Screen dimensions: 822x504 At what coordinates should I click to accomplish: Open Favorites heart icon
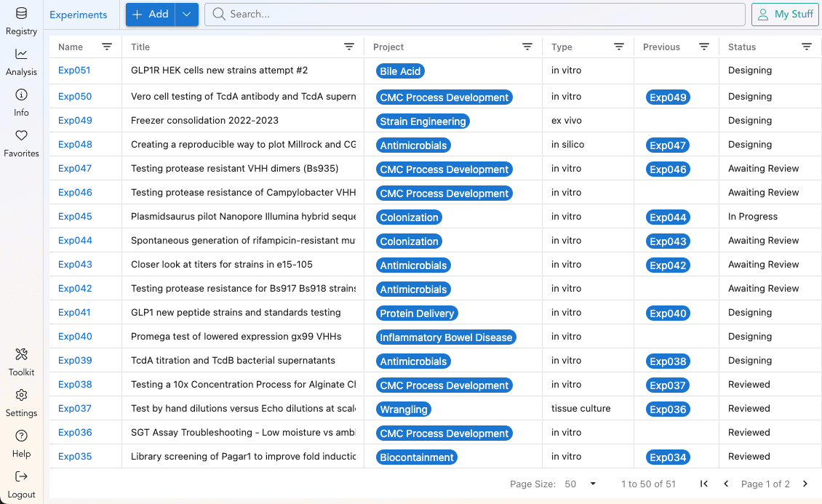point(21,136)
